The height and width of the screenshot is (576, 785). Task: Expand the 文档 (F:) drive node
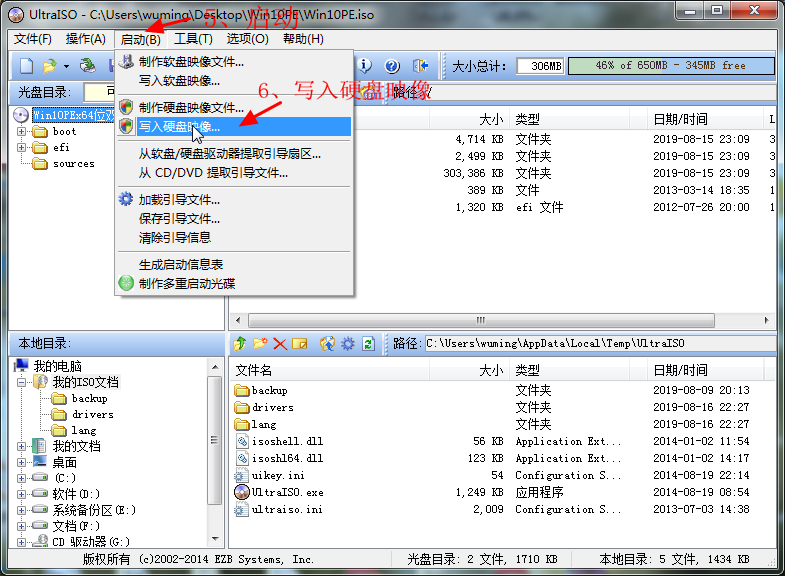[x=22, y=526]
